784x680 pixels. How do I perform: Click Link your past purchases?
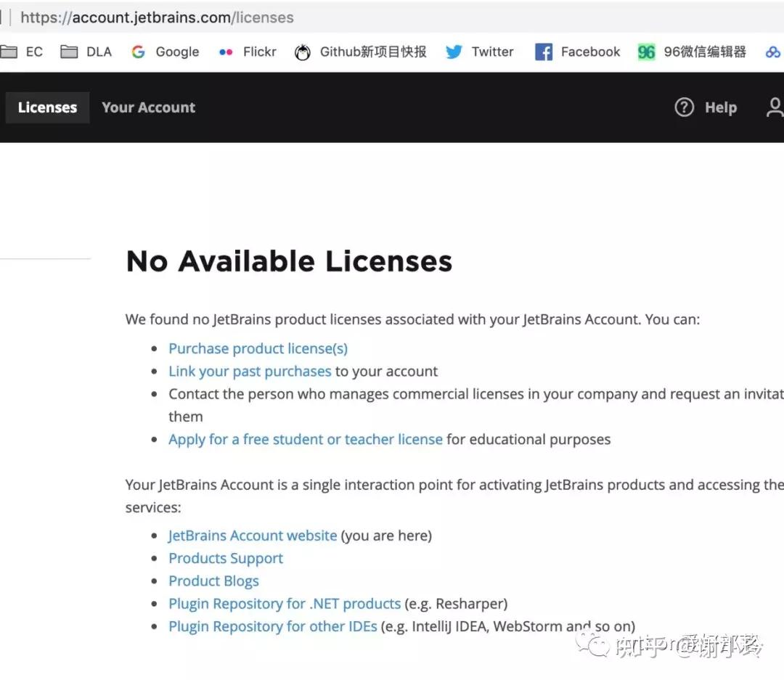coord(250,372)
